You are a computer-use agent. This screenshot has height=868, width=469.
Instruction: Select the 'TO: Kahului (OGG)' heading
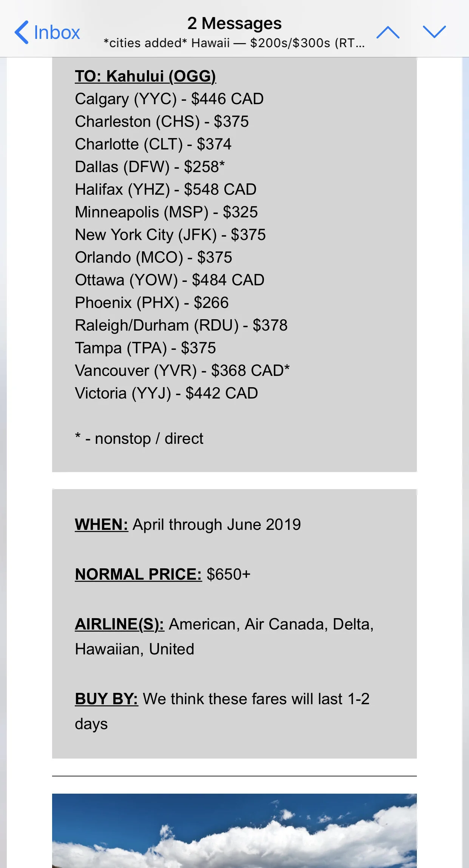coord(145,76)
